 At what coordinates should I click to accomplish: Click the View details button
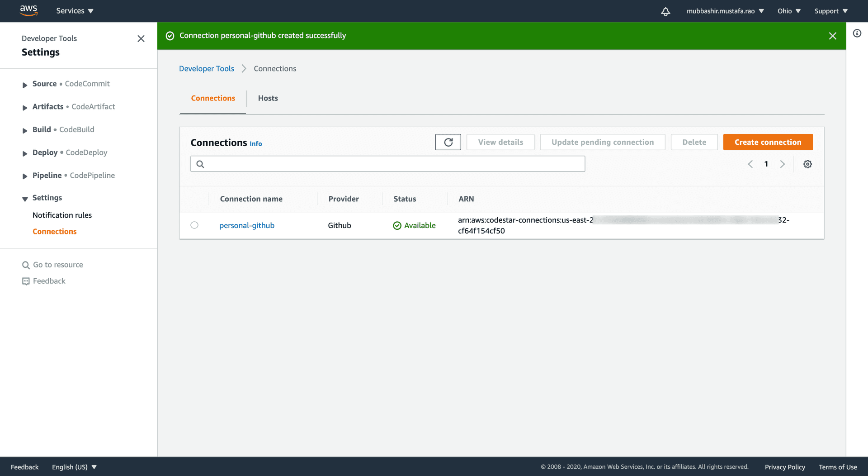tap(500, 142)
